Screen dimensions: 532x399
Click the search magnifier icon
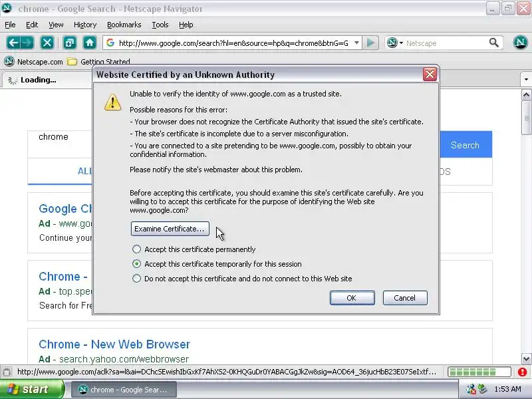tap(494, 43)
